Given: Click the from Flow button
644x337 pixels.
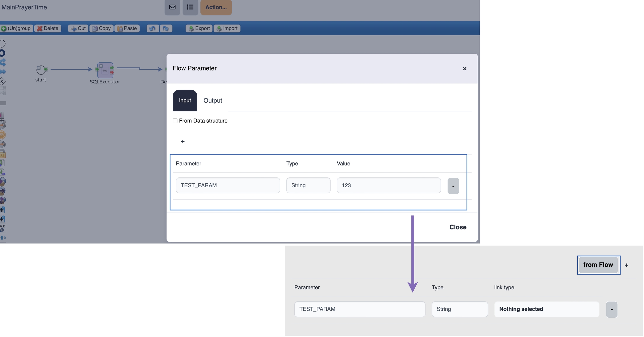Looking at the screenshot, I should (598, 265).
